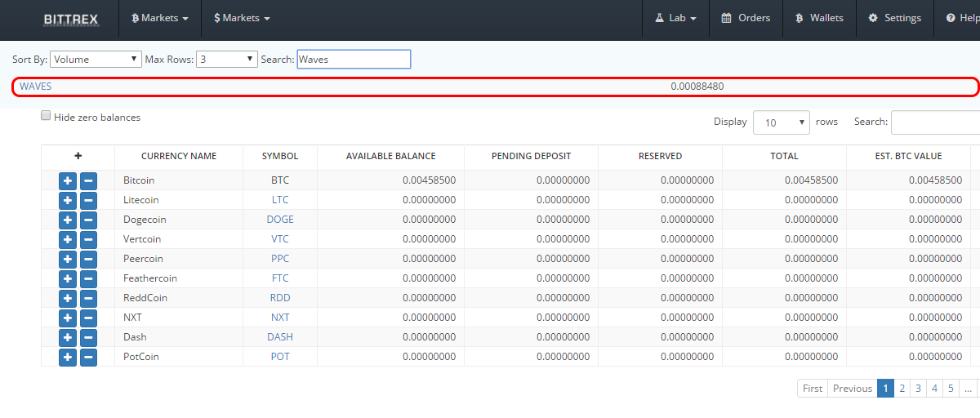Go to pagination page 3
Viewport: 980px width, 418px height.
point(918,389)
